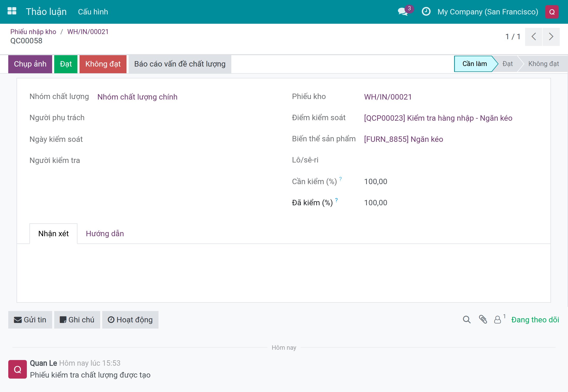Viewport: 568px width, 392px height.
Task: Switch to Nhận xét tab
Action: pos(53,234)
